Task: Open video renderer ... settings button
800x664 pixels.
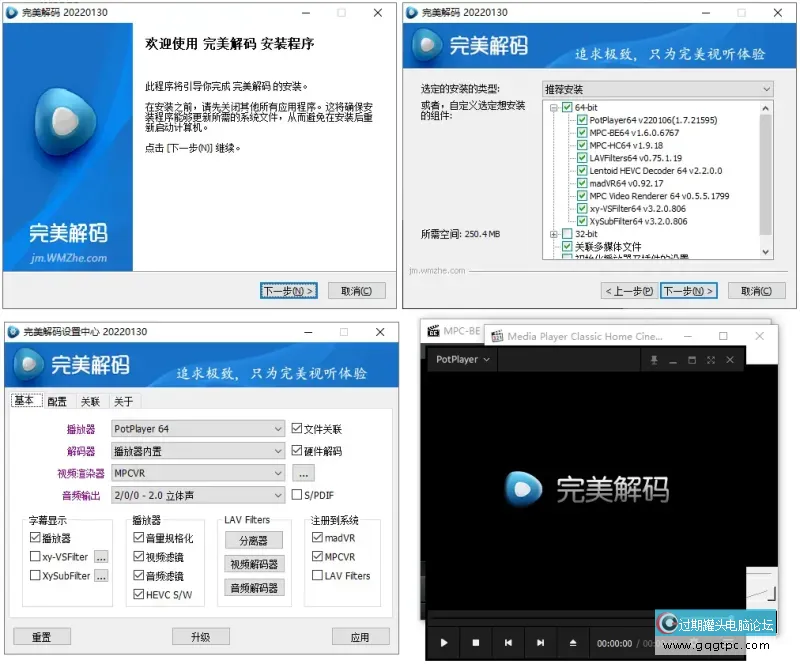Action: click(x=304, y=474)
